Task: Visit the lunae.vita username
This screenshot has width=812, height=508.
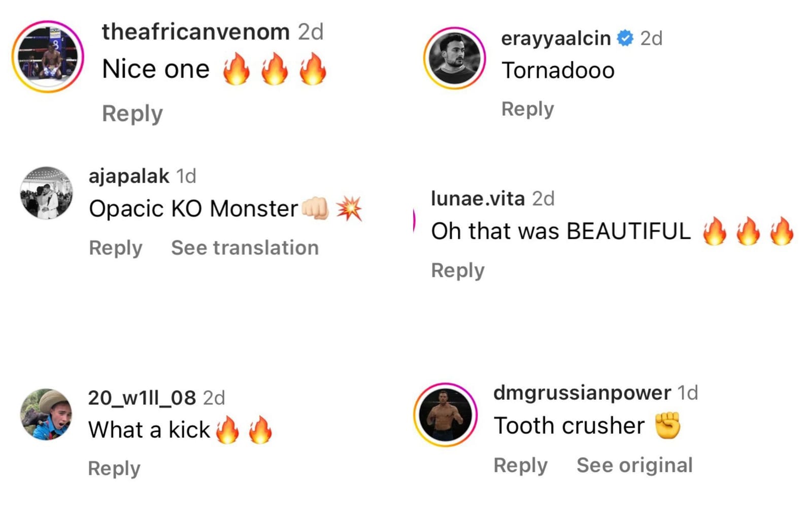Action: [477, 198]
